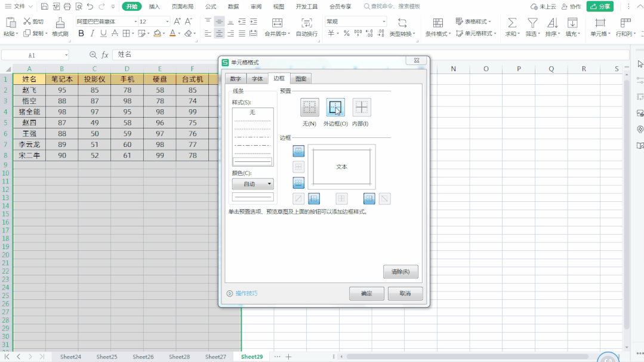
Task: Toggle italic formatting
Action: tap(92, 33)
